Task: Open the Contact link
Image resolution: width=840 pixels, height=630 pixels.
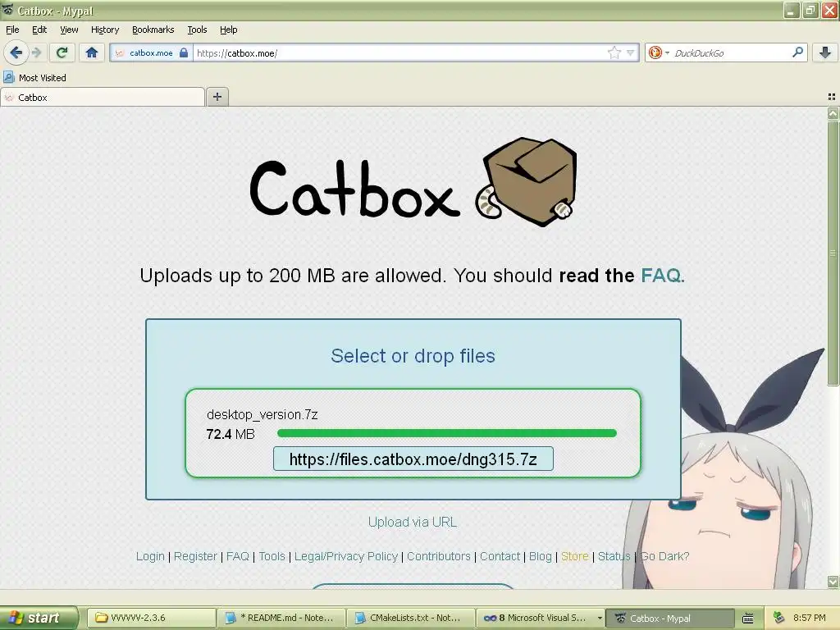Action: [x=500, y=556]
